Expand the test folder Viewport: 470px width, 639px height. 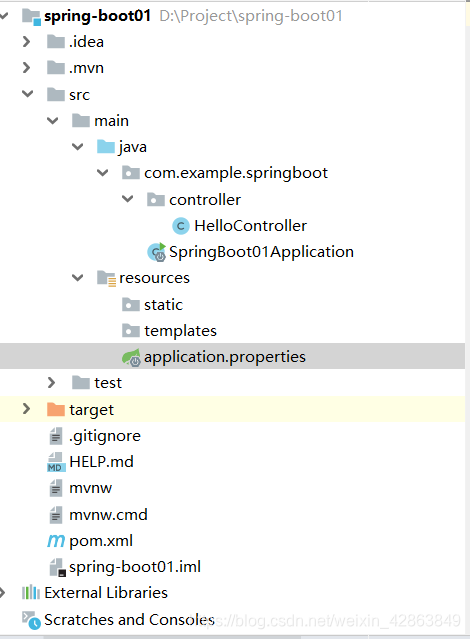[x=51, y=383]
